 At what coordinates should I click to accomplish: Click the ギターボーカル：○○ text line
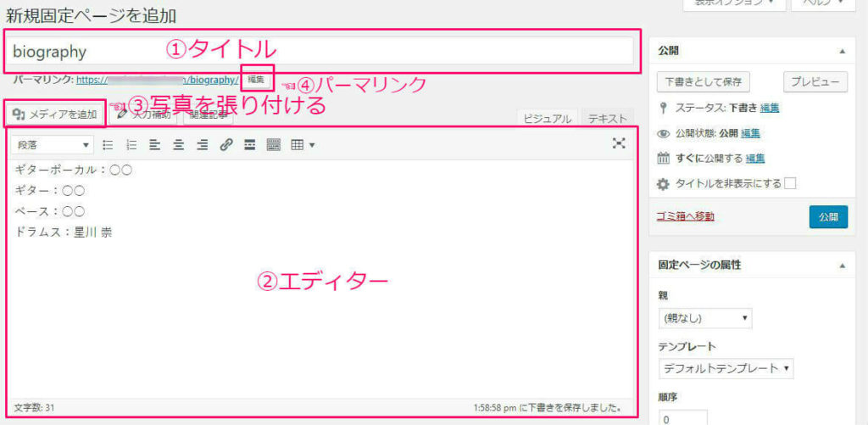click(73, 170)
